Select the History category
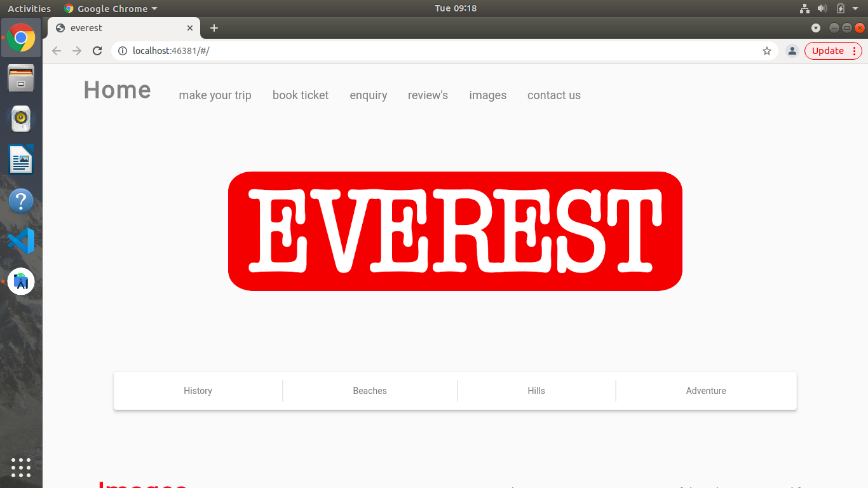 tap(198, 391)
